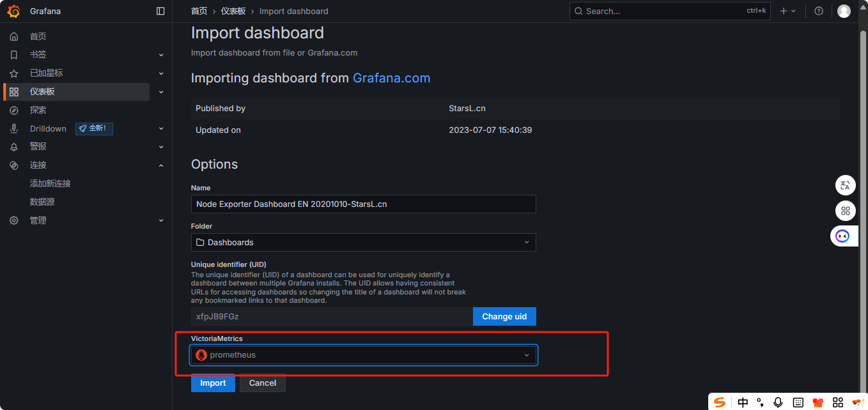Collapse the 连接 section chevron
Screen dimensions: 868x410
(x=161, y=165)
